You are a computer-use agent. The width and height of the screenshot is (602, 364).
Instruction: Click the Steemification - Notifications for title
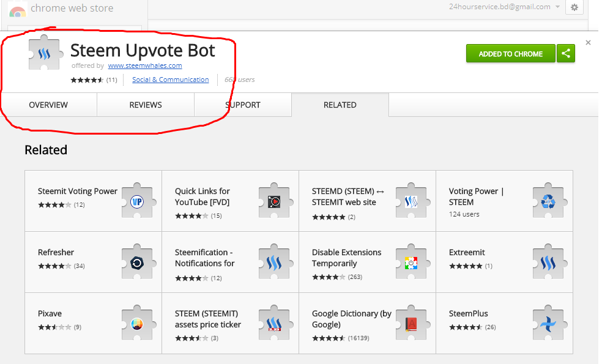click(x=204, y=258)
